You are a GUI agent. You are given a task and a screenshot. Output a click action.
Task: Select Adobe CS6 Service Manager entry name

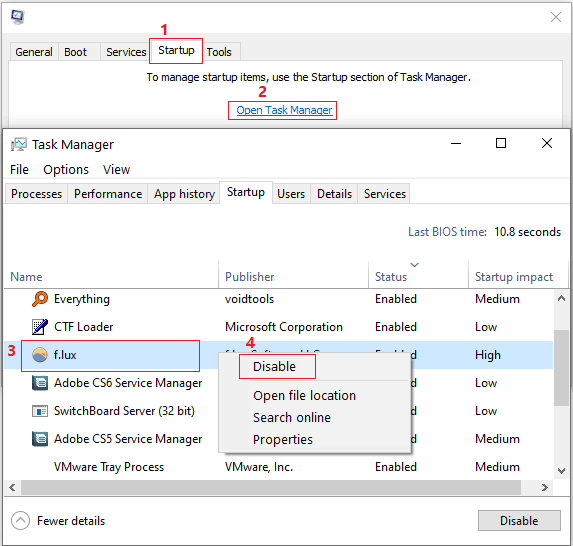click(128, 383)
